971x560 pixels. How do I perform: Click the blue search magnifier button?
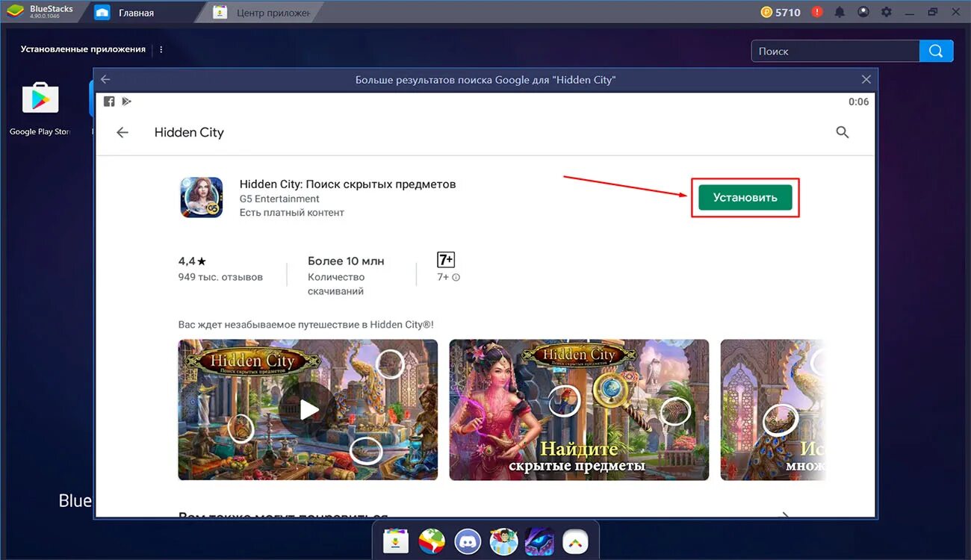coord(937,51)
